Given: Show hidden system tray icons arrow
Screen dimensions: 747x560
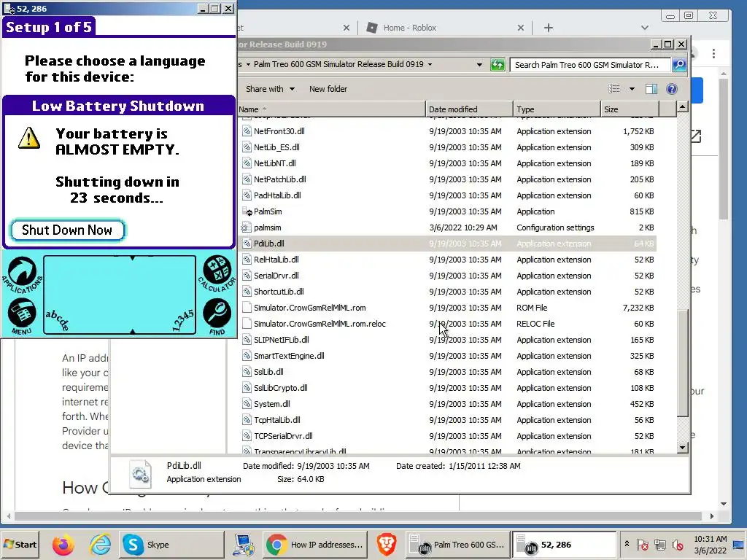Looking at the screenshot, I should [627, 544].
